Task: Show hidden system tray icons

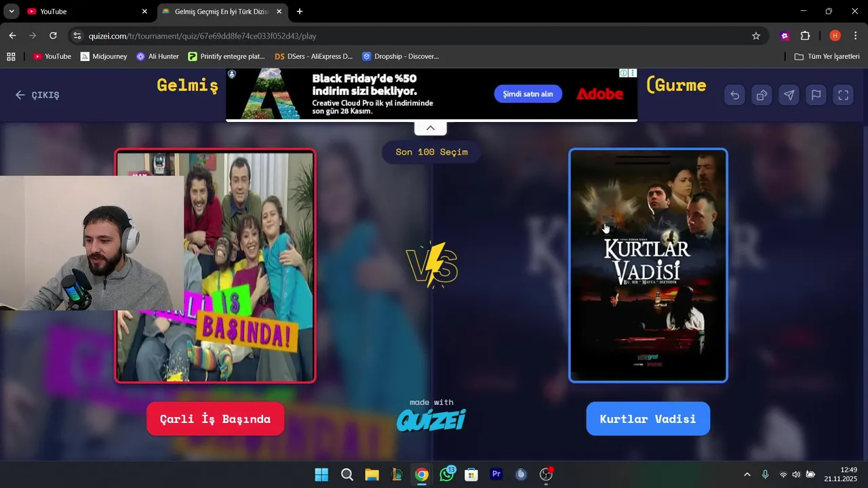Action: pos(747,474)
